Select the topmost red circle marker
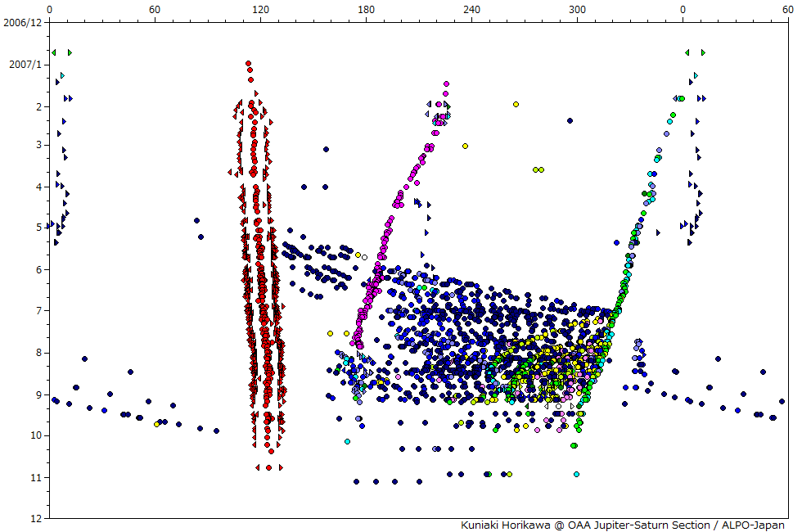802x532 pixels. [248, 64]
